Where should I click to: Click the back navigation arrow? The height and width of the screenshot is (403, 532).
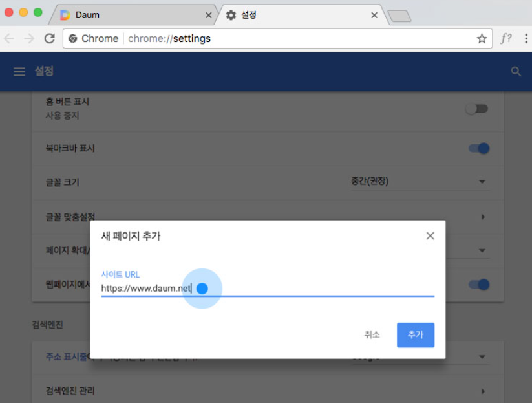[x=9, y=38]
